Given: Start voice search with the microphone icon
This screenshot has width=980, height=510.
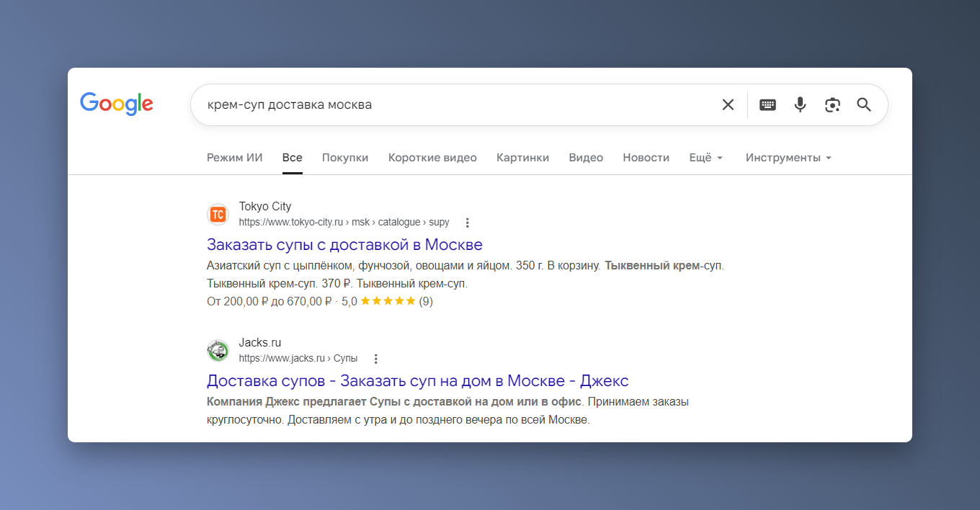Looking at the screenshot, I should [x=800, y=104].
